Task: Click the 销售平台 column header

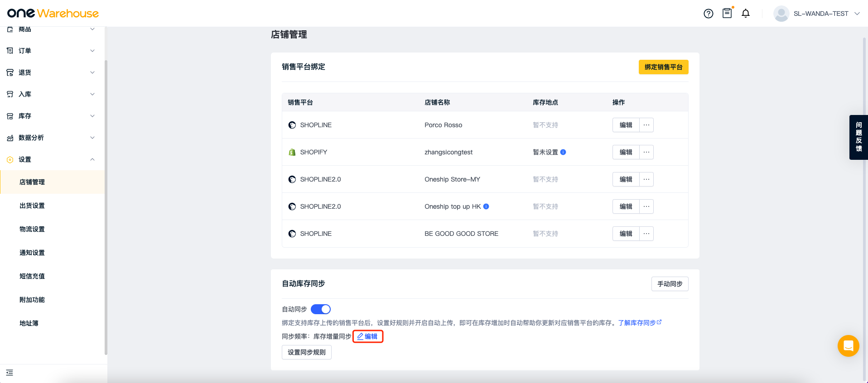Action: click(300, 102)
